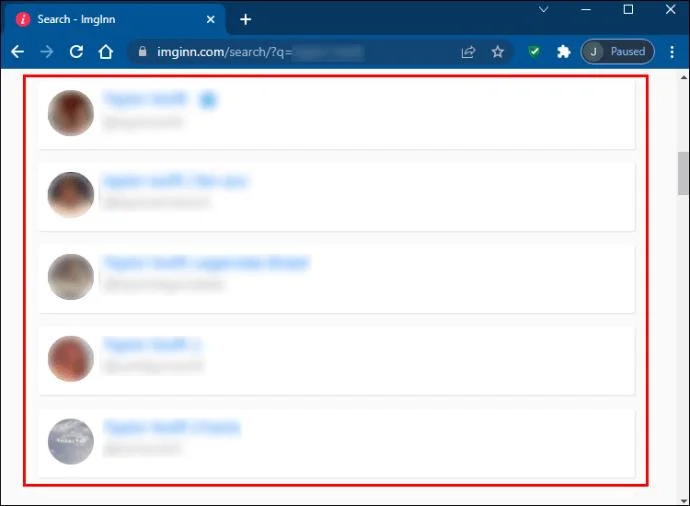This screenshot has width=690, height=506.
Task: Open the first search result avatar
Action: (71, 113)
